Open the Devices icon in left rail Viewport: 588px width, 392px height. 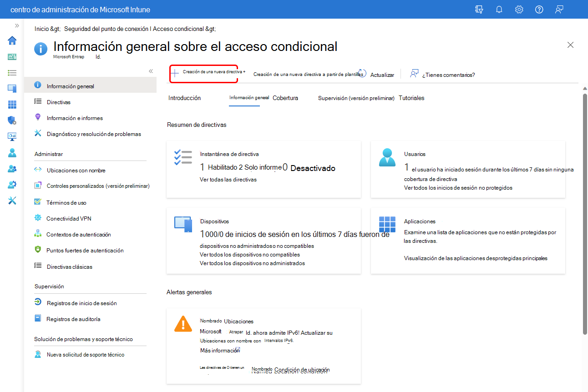coord(12,89)
